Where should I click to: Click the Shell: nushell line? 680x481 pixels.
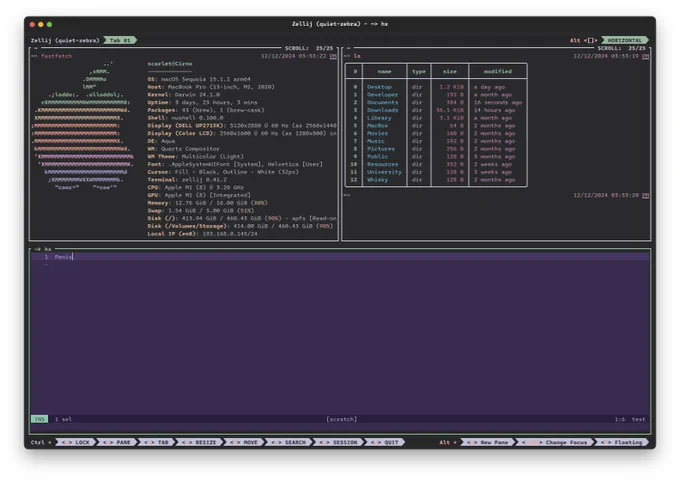[185, 118]
